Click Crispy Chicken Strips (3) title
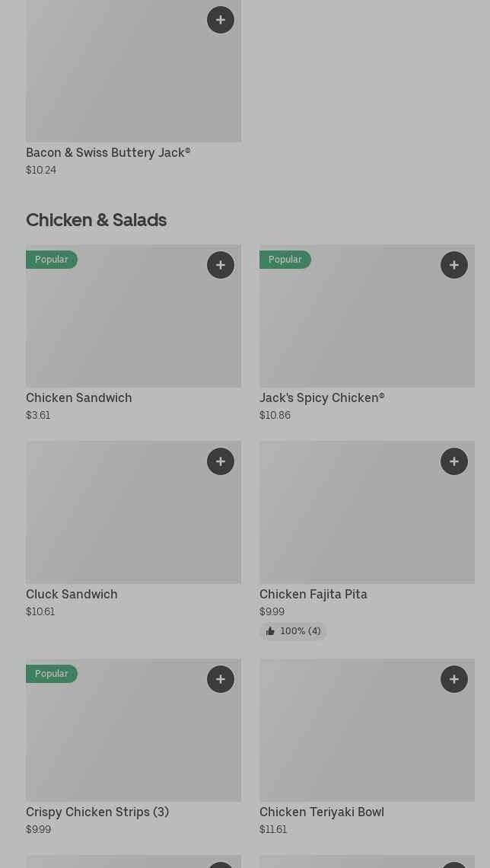The image size is (490, 868). pos(97,812)
